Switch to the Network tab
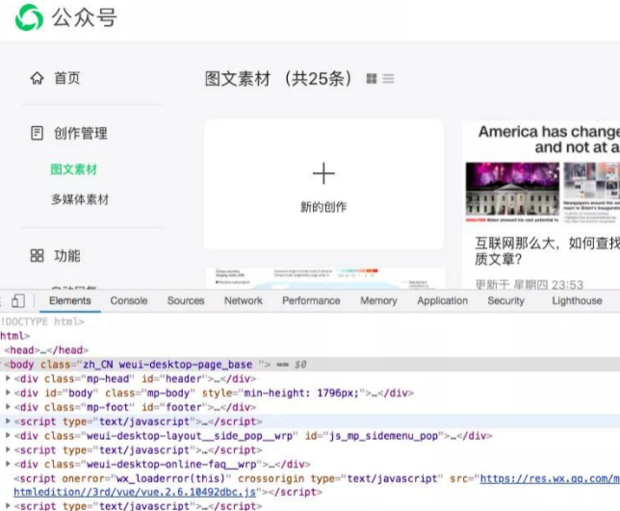Image resolution: width=620 pixels, height=511 pixels. pos(243,301)
